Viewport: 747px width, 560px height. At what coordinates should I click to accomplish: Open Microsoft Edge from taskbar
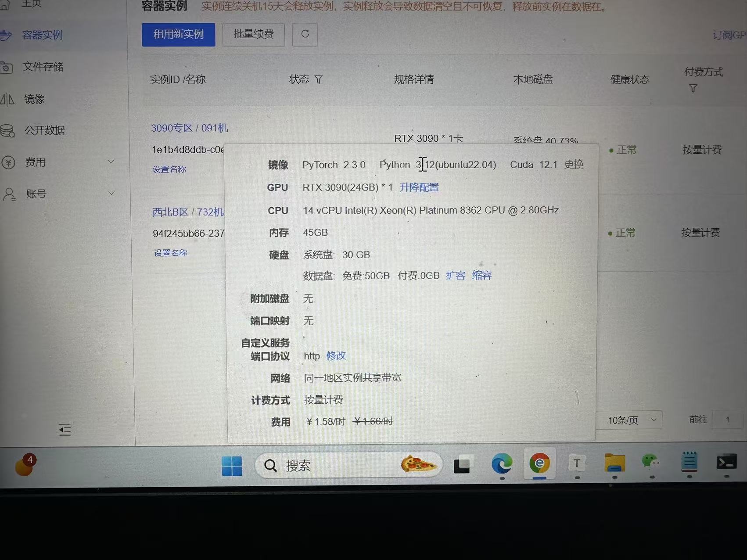click(x=502, y=464)
